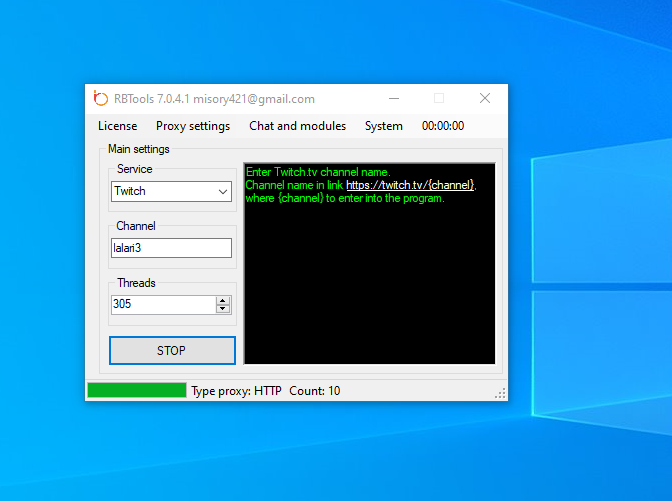The width and height of the screenshot is (672, 501).
Task: Increase Threads with the up arrow
Action: click(223, 300)
